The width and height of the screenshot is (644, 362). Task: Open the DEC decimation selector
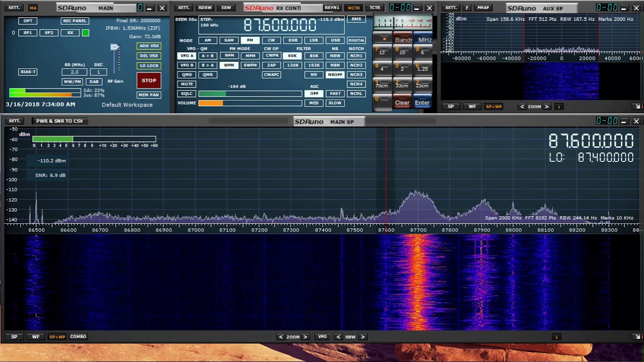[99, 72]
